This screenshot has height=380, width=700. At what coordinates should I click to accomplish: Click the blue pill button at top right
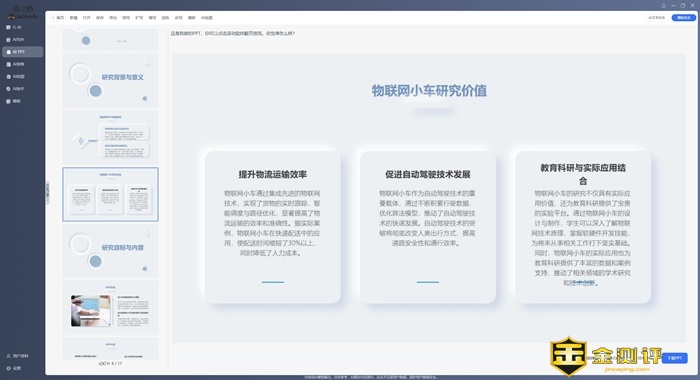683,18
